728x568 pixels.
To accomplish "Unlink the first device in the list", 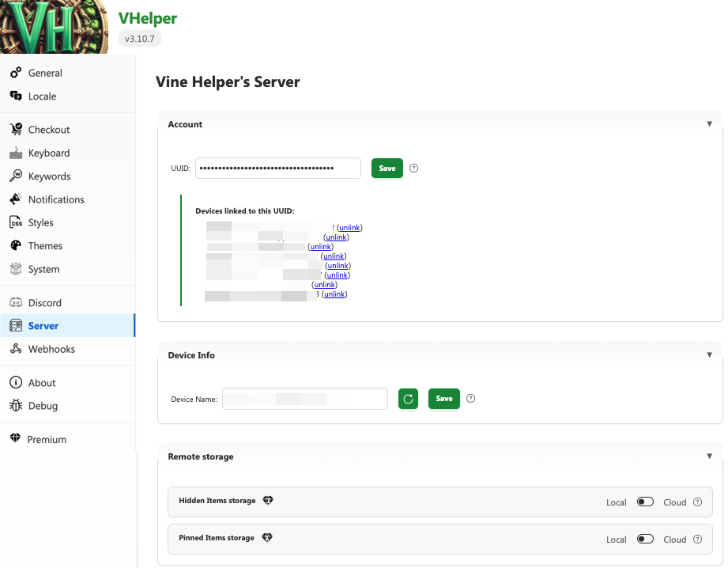I will click(x=349, y=228).
